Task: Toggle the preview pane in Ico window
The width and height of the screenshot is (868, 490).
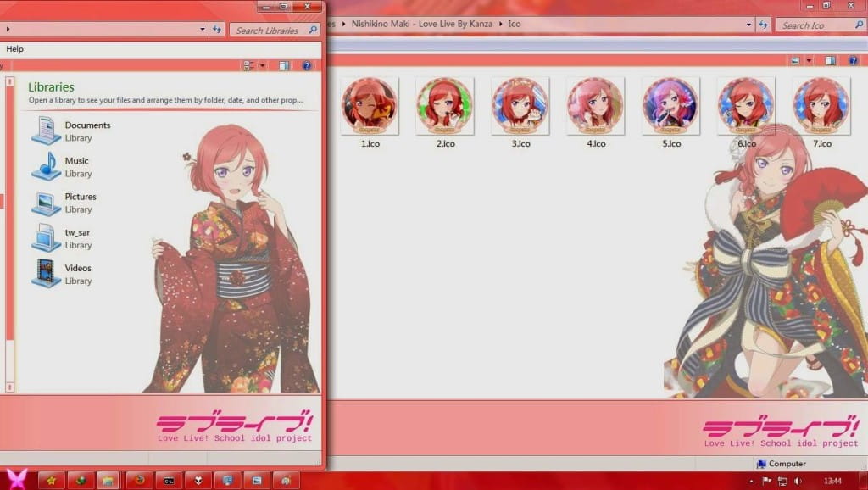Action: click(828, 61)
